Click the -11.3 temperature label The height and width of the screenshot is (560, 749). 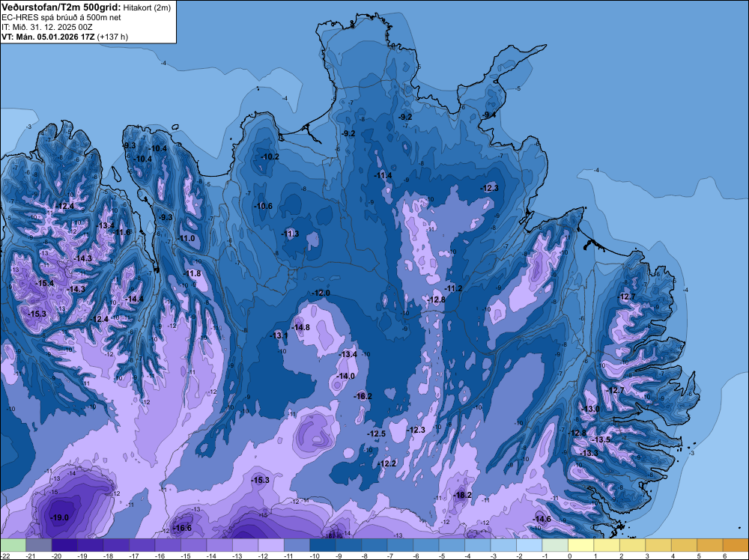coord(291,234)
